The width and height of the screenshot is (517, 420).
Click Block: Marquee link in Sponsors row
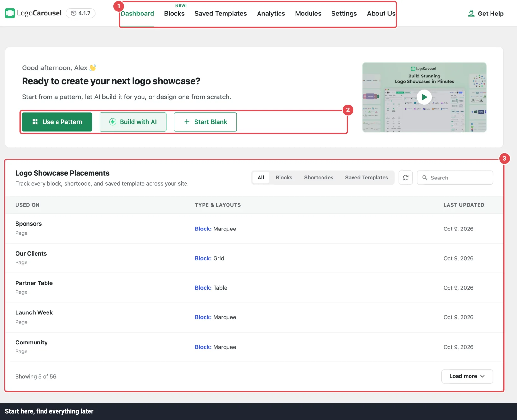[215, 229]
